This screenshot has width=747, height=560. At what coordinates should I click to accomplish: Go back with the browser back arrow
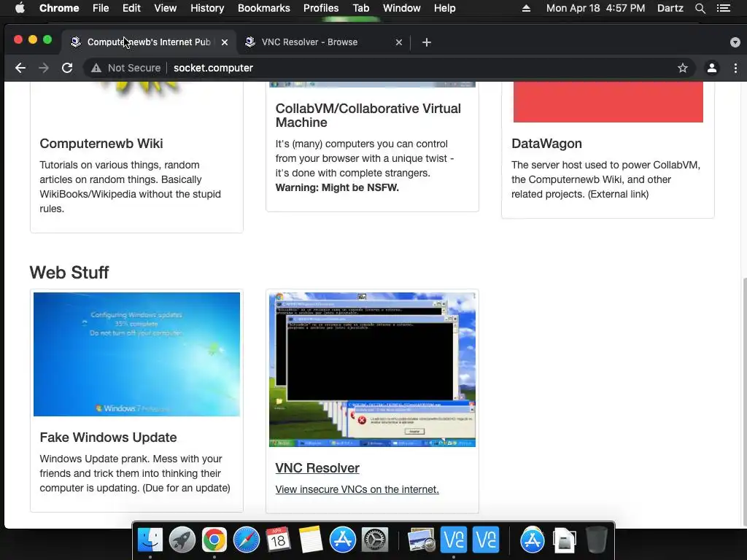[x=20, y=68]
